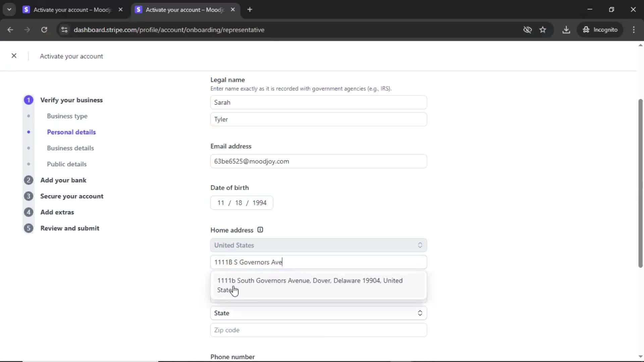Select the suggested Dover, Delaware address

pyautogui.click(x=310, y=285)
